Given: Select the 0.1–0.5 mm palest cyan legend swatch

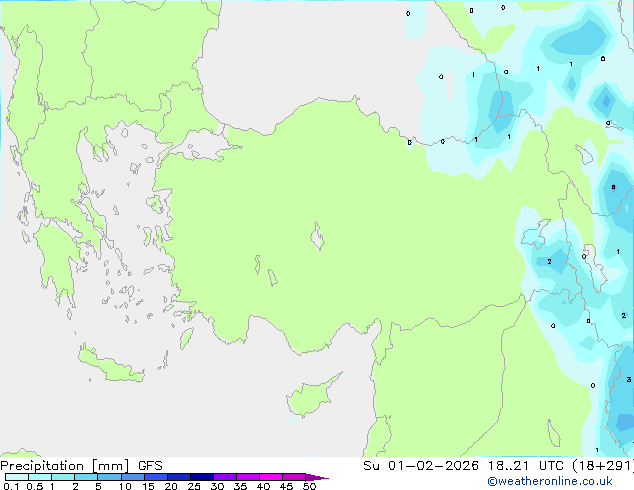Looking at the screenshot, I should click(x=17, y=477).
